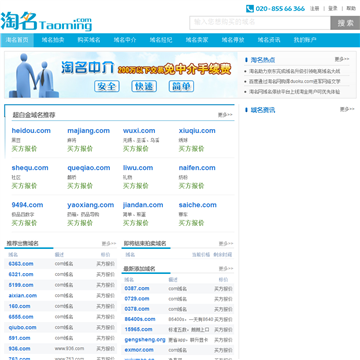Open 0378.com in the newest list
360x360 pixels.
click(x=137, y=309)
